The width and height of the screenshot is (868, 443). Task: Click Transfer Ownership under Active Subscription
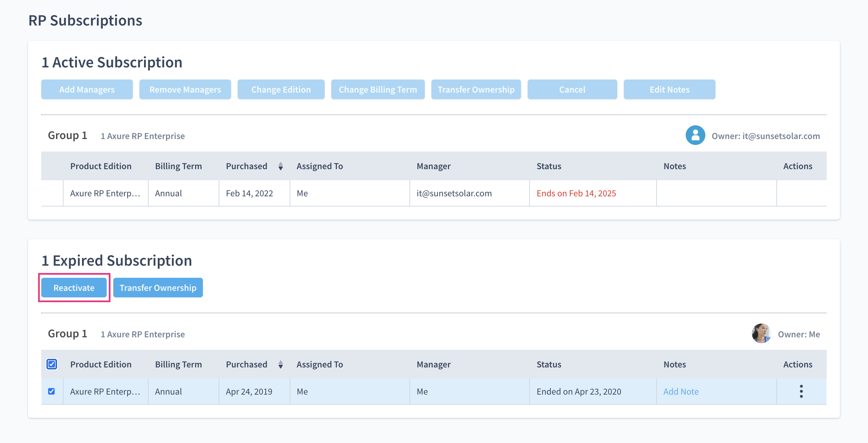point(476,90)
